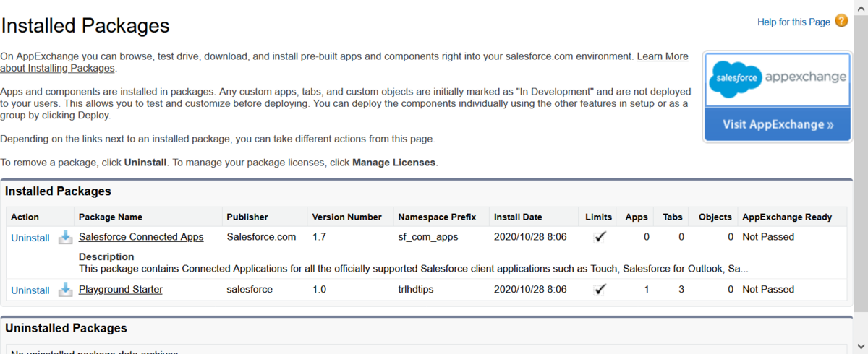Click Limits checkmark for Playground Starter
Image resolution: width=868 pixels, height=354 pixels.
coord(600,290)
